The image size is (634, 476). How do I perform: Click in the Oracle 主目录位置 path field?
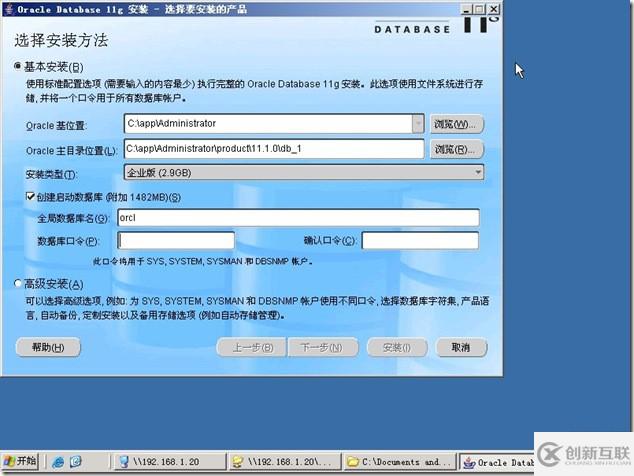click(x=274, y=149)
